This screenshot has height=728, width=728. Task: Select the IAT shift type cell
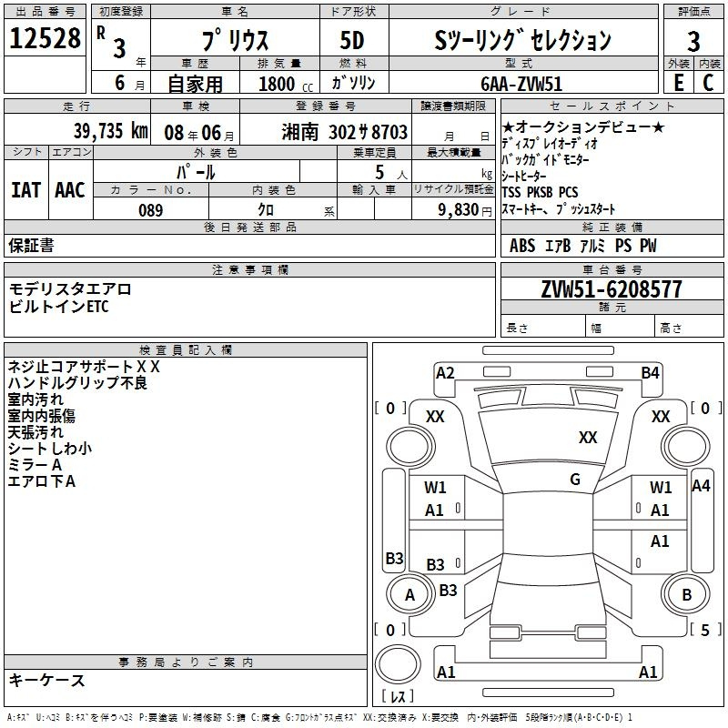click(x=26, y=189)
